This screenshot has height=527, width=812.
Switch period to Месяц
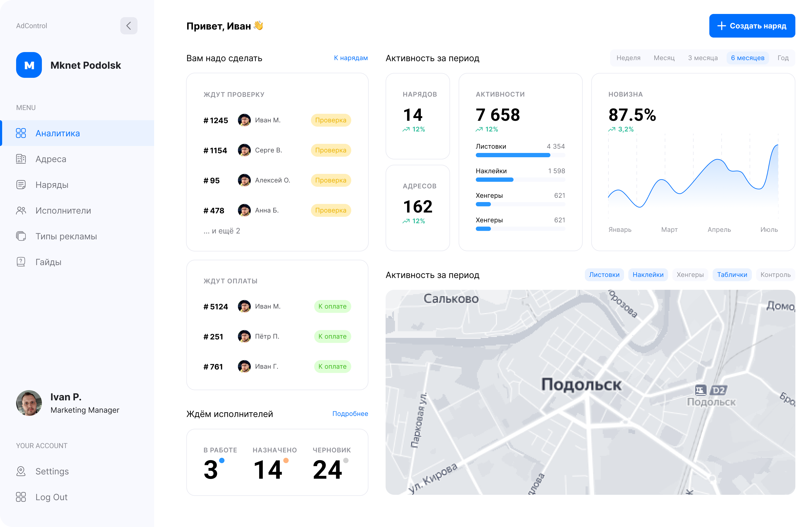664,58
